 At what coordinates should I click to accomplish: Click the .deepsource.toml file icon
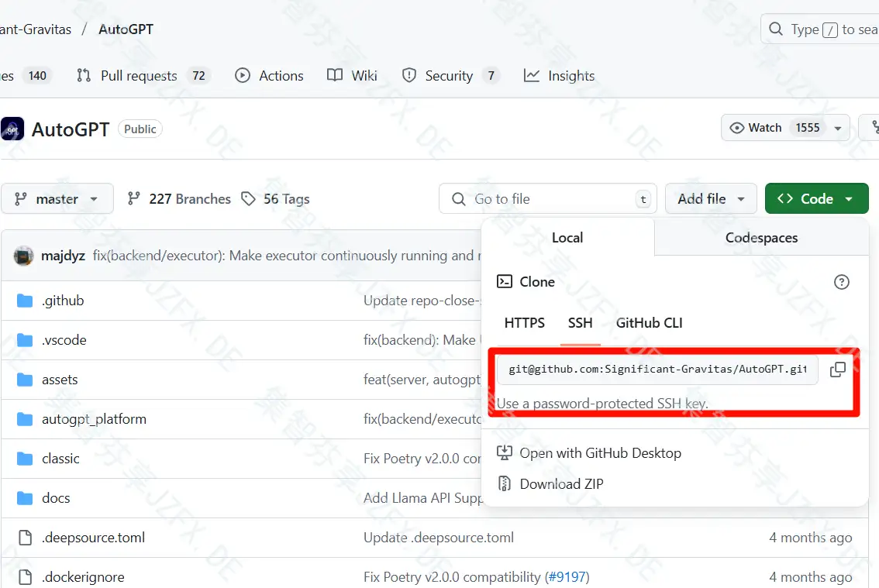[x=26, y=538]
